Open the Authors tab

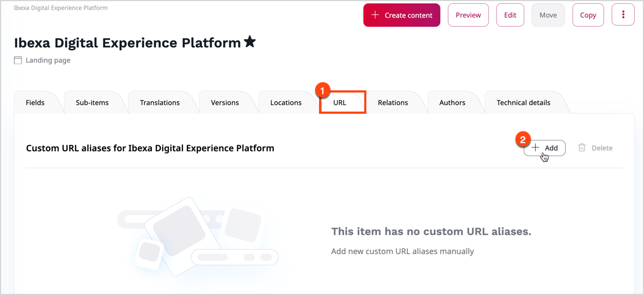[x=452, y=102]
